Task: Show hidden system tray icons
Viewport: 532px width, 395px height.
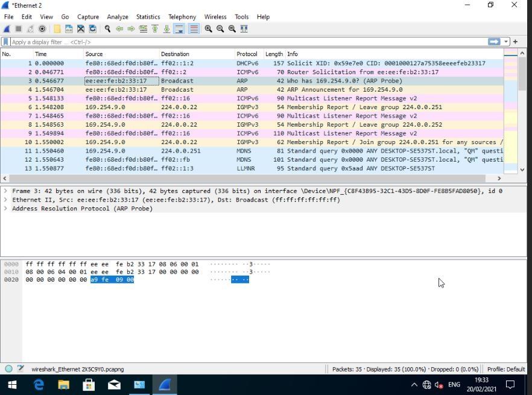Action: pyautogui.click(x=414, y=385)
